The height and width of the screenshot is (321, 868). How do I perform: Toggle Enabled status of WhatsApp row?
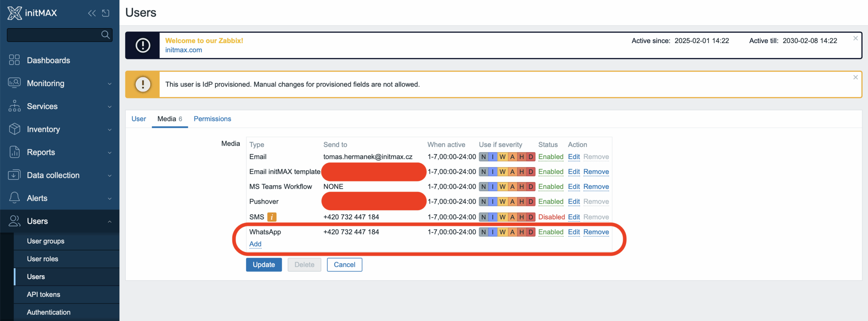click(551, 232)
